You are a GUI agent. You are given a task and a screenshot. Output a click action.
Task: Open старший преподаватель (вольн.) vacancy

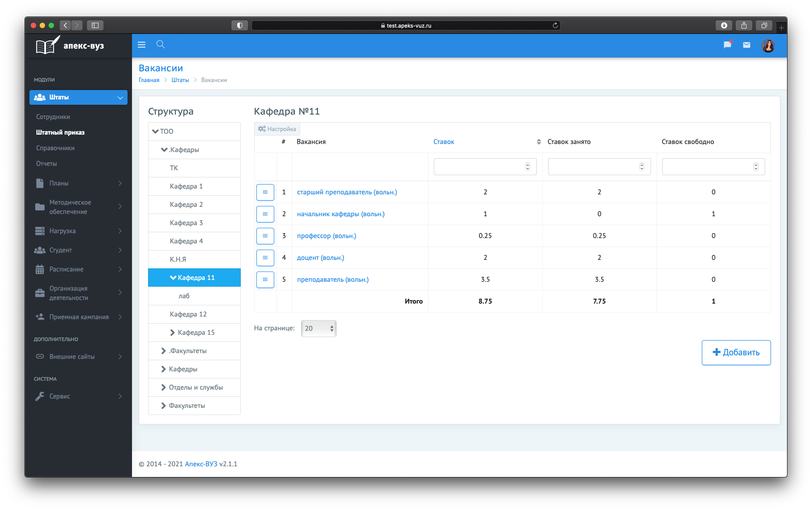click(347, 192)
